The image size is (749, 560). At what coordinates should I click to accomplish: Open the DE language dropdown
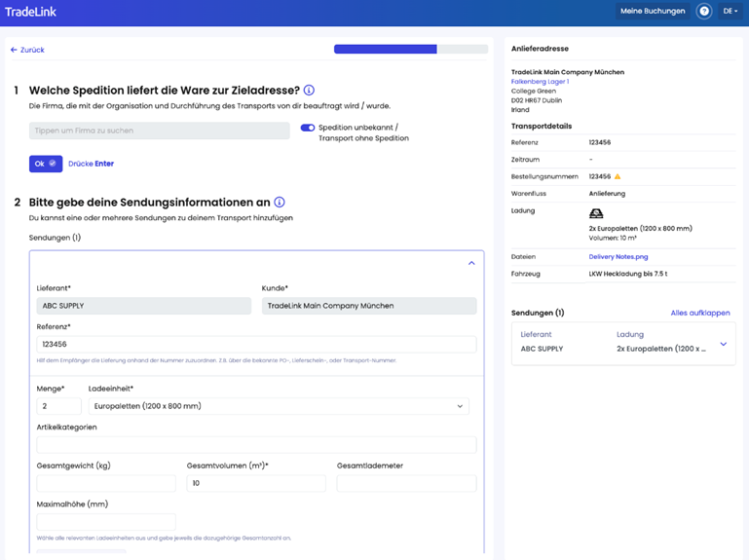coord(729,12)
